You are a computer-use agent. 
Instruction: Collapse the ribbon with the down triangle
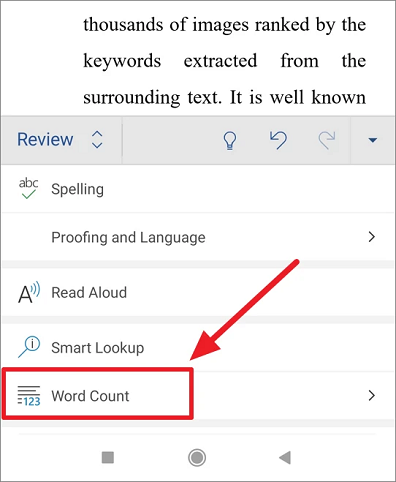[x=373, y=140]
